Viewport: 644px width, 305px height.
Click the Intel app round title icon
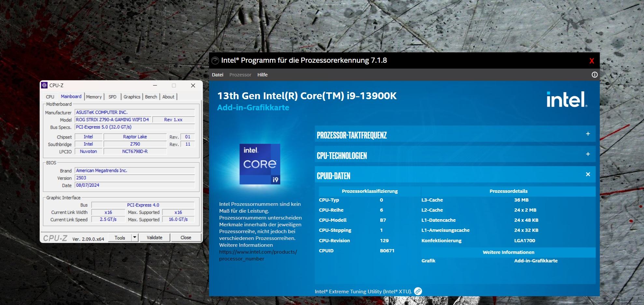(x=215, y=60)
